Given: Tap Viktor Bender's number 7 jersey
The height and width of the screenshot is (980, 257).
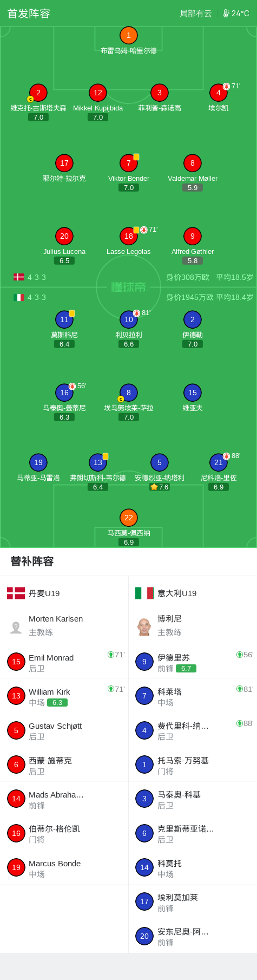Looking at the screenshot, I should 128,163.
